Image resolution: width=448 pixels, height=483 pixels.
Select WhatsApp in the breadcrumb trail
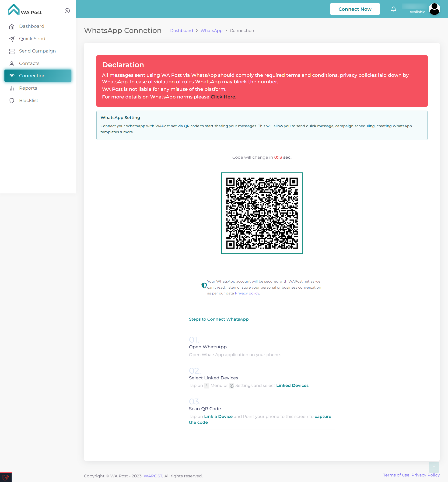click(x=211, y=31)
